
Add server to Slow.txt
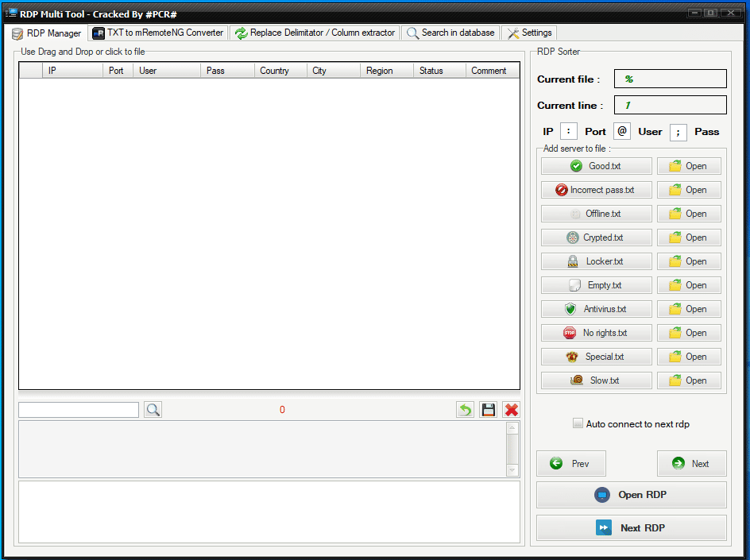[596, 380]
